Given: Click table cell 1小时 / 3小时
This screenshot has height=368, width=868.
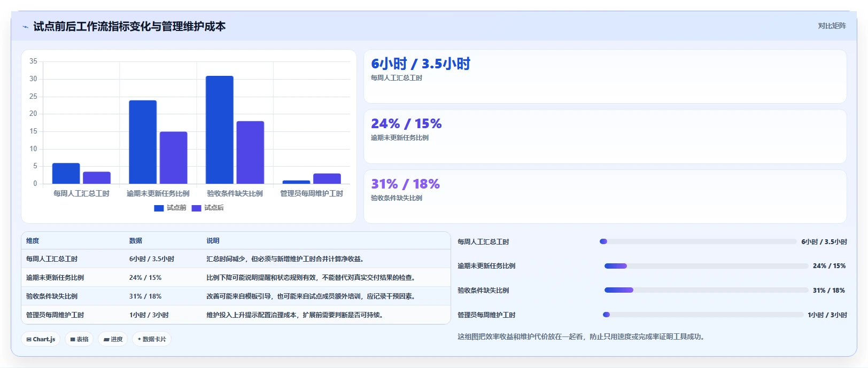Looking at the screenshot, I should click(149, 315).
